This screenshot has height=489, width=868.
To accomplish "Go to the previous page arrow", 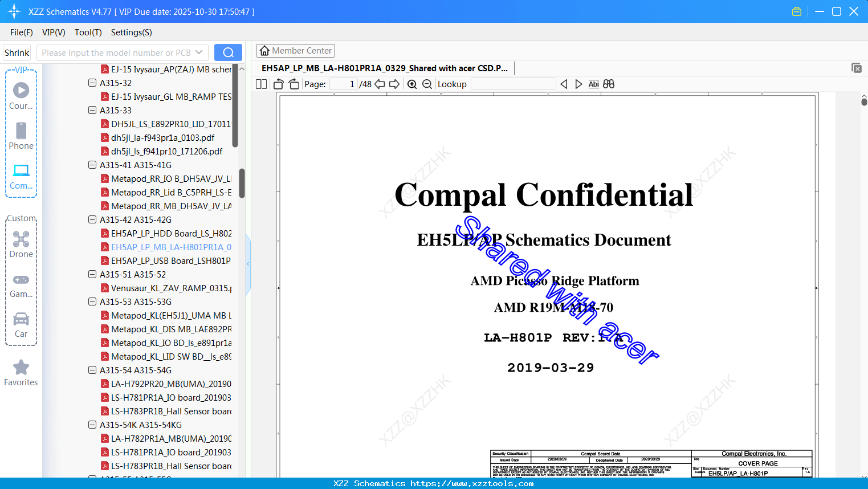I will 380,84.
